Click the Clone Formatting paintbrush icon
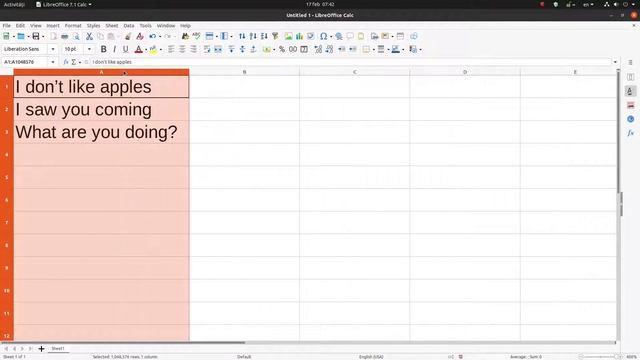 point(128,36)
